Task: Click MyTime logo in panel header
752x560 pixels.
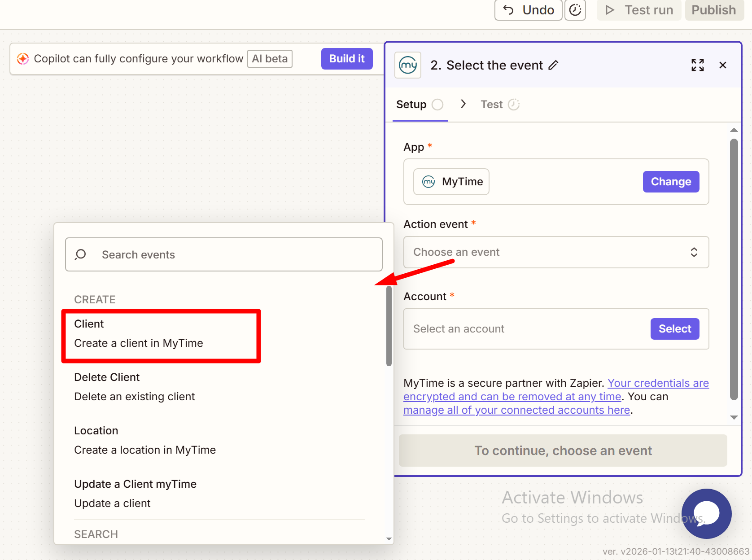Action: click(x=408, y=65)
